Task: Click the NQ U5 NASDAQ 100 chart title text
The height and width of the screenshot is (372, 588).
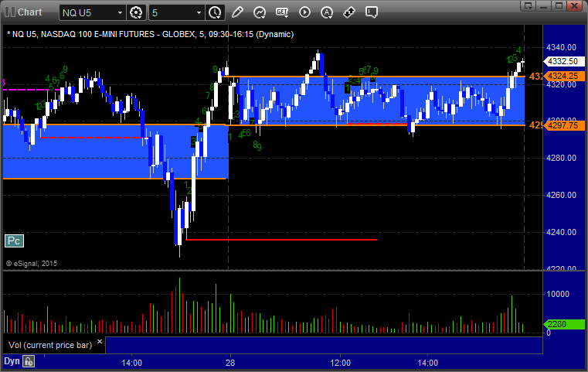Action: (150, 34)
